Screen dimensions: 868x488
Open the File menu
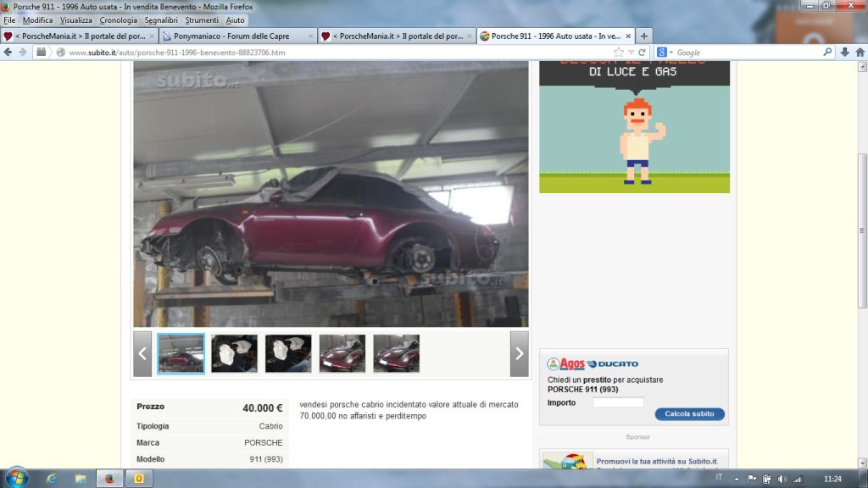click(x=9, y=20)
